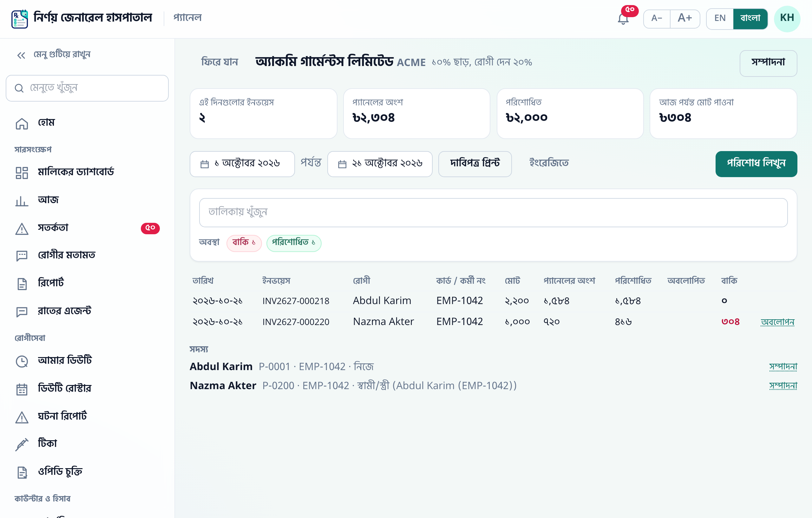This screenshot has width=812, height=518.
Task: Focus the মেনুতে খুঁজুন sidebar search field
Action: point(87,88)
